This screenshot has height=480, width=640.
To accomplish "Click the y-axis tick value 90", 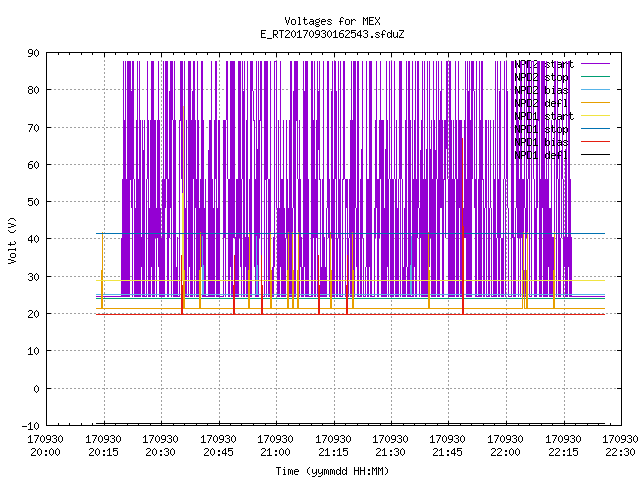I will pyautogui.click(x=34, y=53).
